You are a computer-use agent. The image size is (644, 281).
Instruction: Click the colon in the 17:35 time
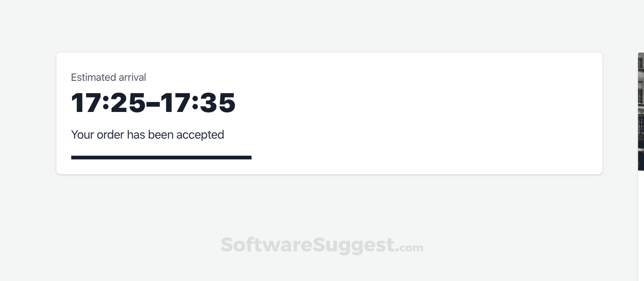pyautogui.click(x=195, y=103)
